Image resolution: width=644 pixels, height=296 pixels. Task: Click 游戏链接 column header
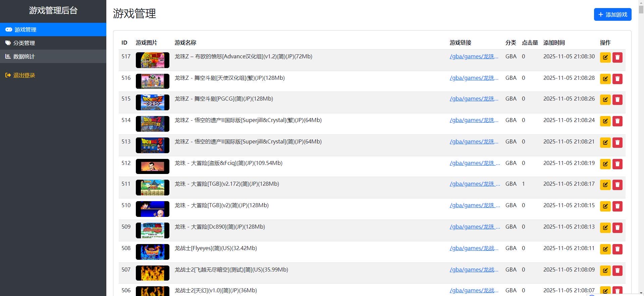[x=461, y=43]
